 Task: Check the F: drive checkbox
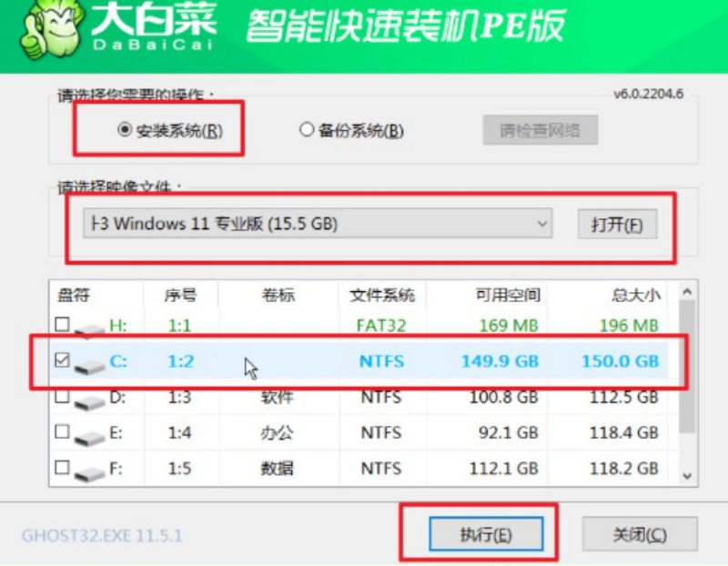coord(62,467)
